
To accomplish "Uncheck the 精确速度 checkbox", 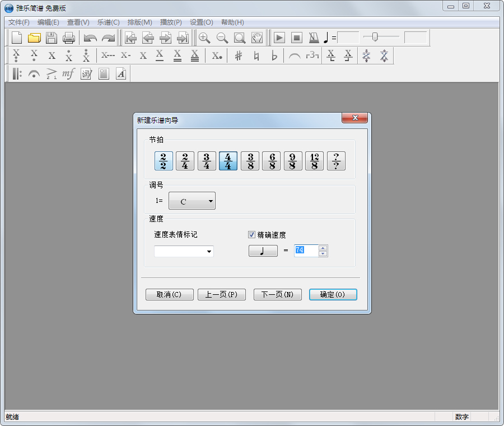I will tap(251, 234).
